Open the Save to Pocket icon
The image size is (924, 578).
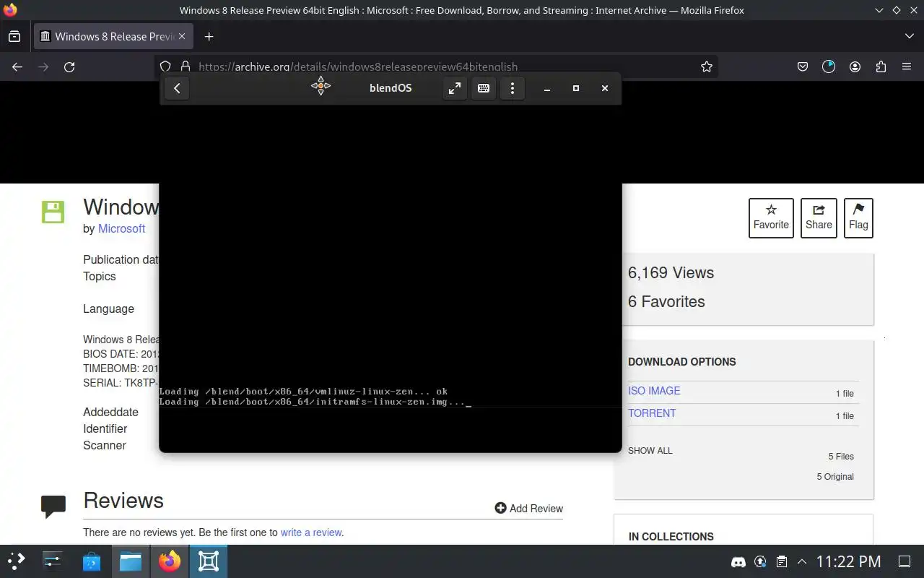point(803,66)
